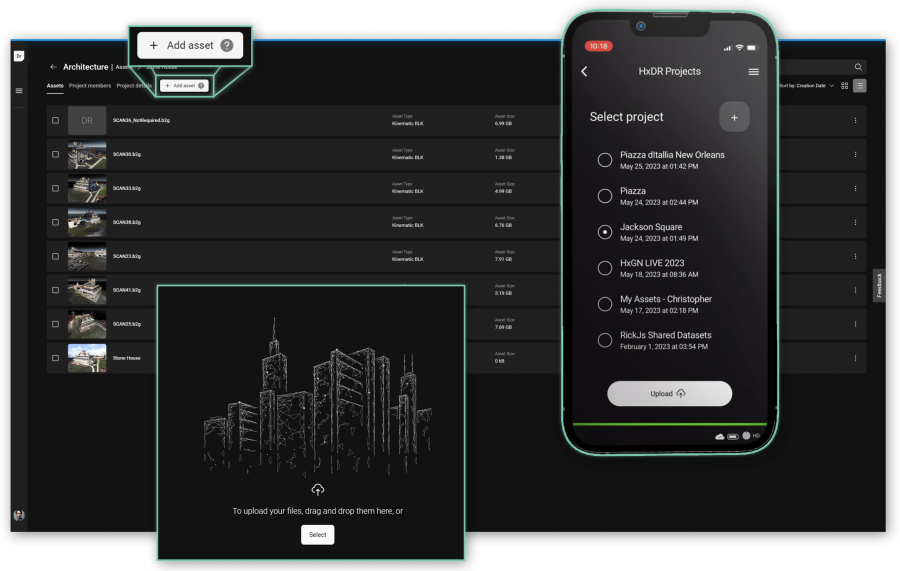The image size is (900, 571).
Task: Select the Piazza project dated May 24 02:44 PM
Action: coord(604,196)
